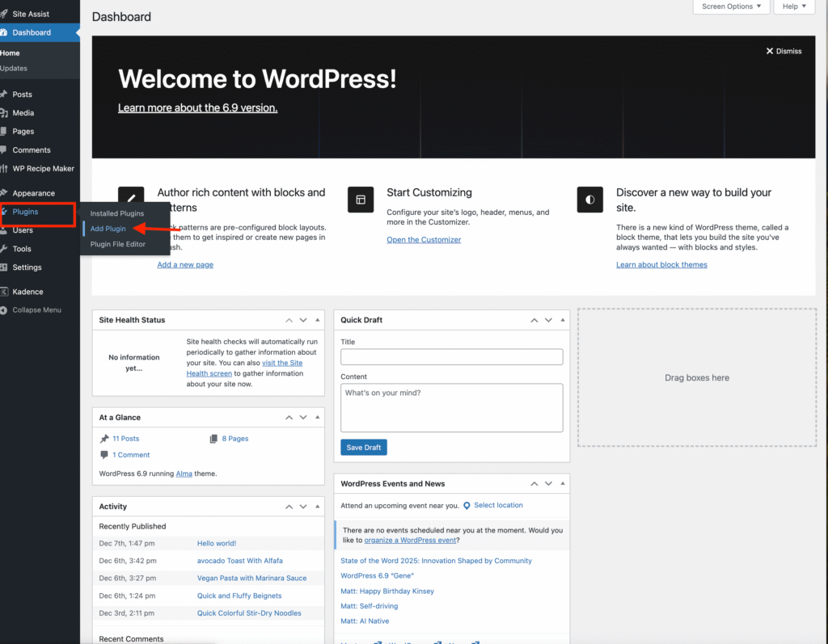Click the WP Recipe Maker fork icon

(4, 169)
